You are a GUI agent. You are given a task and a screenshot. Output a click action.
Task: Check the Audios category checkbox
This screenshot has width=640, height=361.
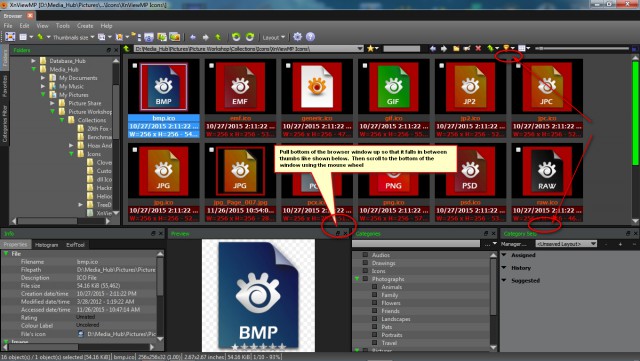[x=365, y=255]
